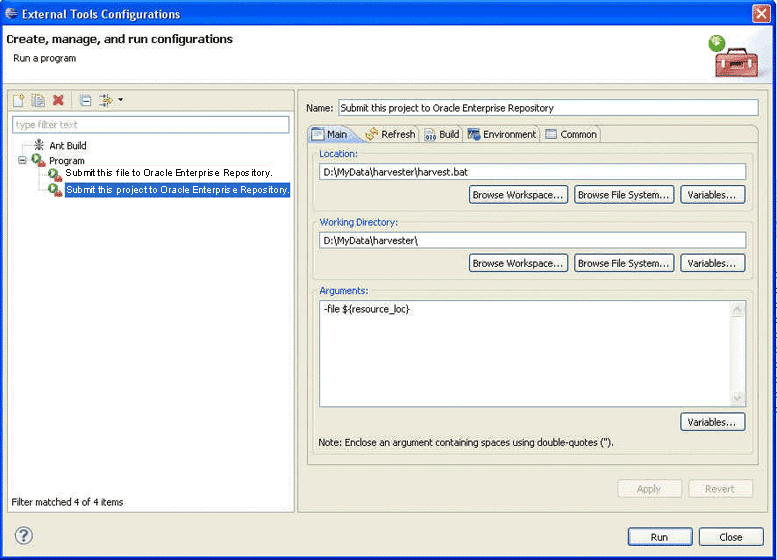This screenshot has width=777, height=560.
Task: Click the Run button
Action: pos(660,537)
